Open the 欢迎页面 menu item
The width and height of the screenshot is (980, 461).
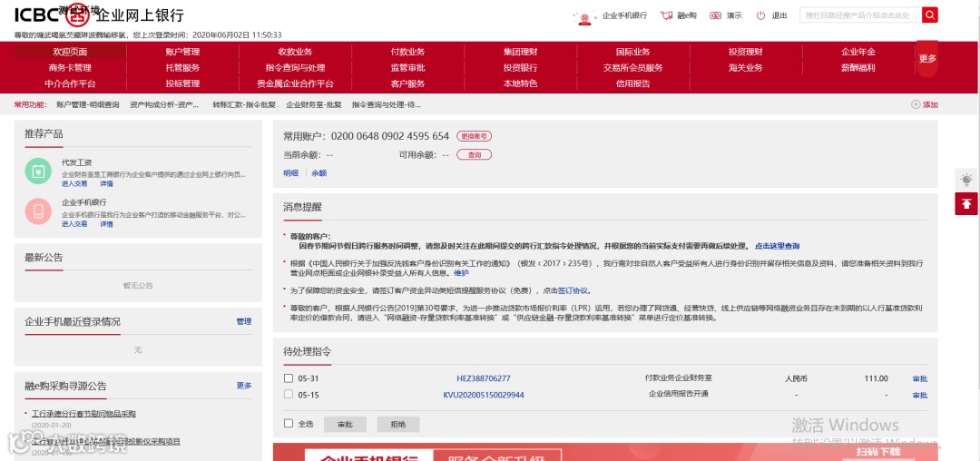(x=70, y=51)
